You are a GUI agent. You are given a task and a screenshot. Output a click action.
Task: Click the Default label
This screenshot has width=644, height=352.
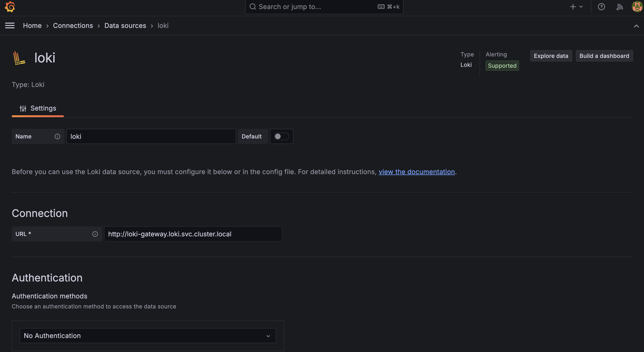251,136
